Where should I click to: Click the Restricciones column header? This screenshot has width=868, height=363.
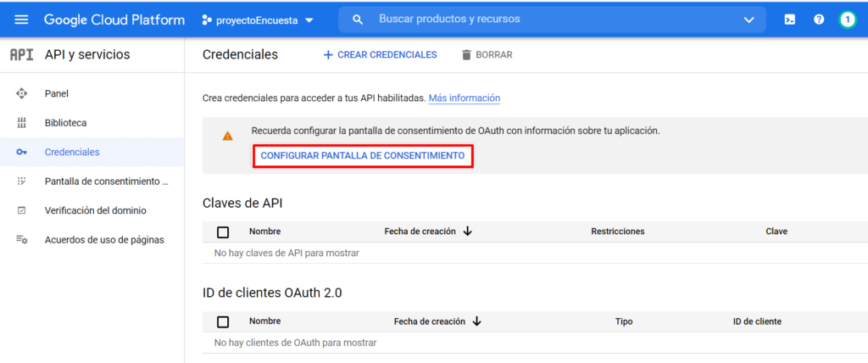click(618, 231)
